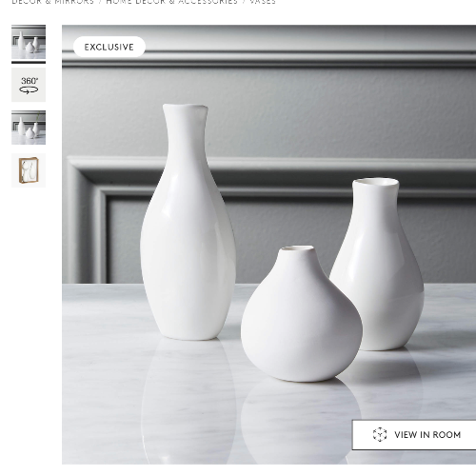Viewport: 476px width, 476px height.
Task: Click the rim of the tall vase
Action: tap(186, 108)
